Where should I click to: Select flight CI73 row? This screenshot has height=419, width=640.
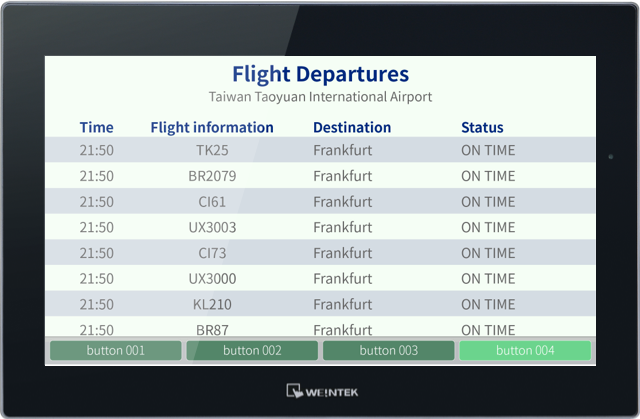(320, 253)
